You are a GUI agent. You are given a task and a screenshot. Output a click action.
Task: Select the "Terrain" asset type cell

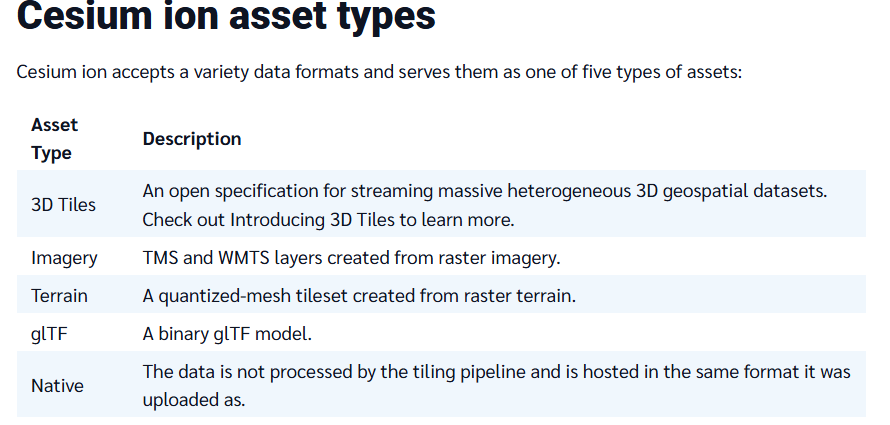click(x=59, y=296)
